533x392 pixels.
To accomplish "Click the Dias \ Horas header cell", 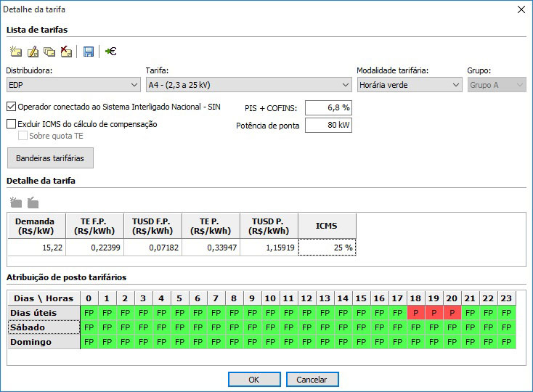I will click(44, 298).
